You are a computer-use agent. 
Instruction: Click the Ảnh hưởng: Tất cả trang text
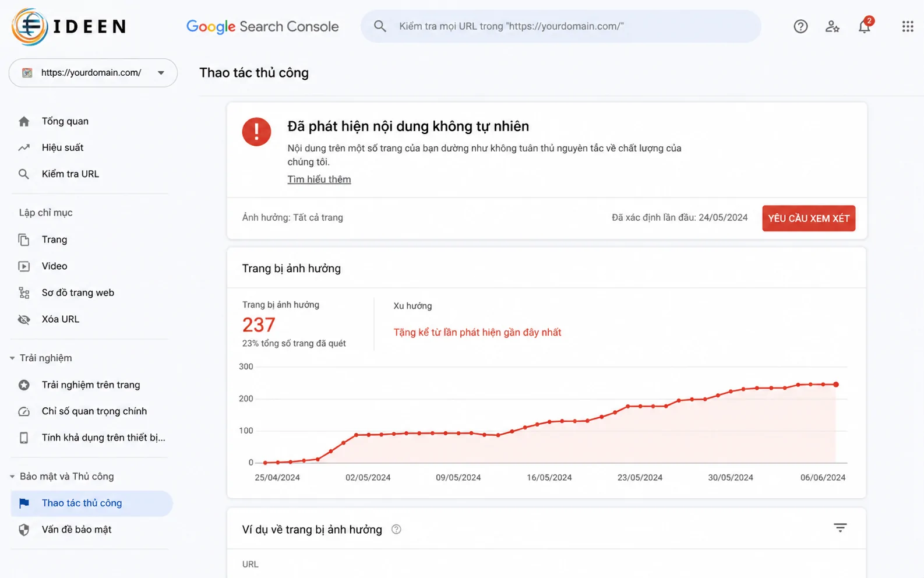(x=292, y=217)
